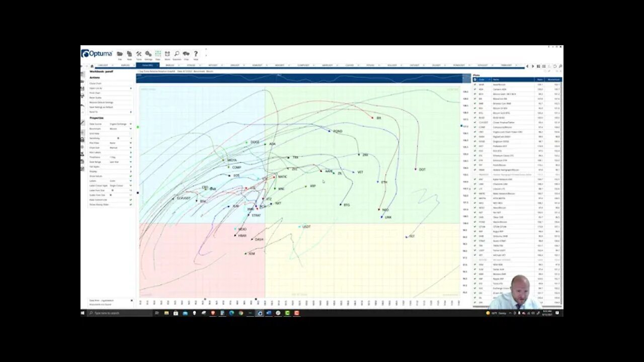This screenshot has height=362, width=644.
Task: Click the New icon in the toolbar
Action: point(129,54)
